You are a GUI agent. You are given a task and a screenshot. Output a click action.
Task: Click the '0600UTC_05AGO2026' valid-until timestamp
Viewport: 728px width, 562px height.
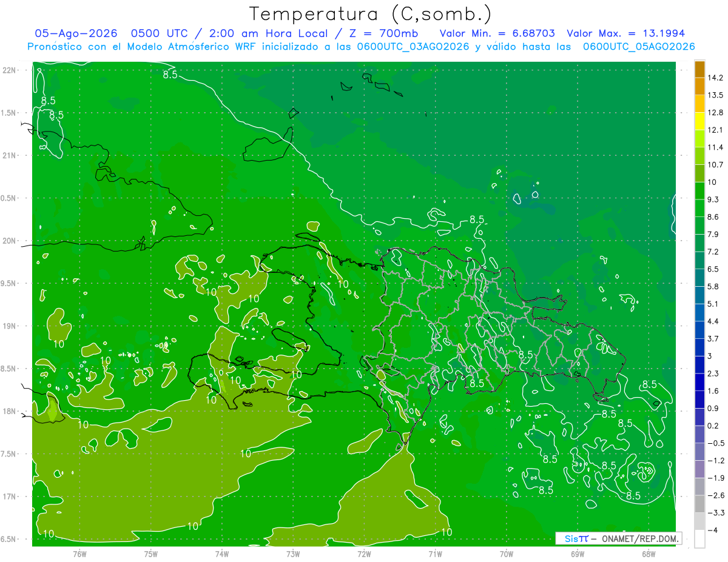pos(639,47)
